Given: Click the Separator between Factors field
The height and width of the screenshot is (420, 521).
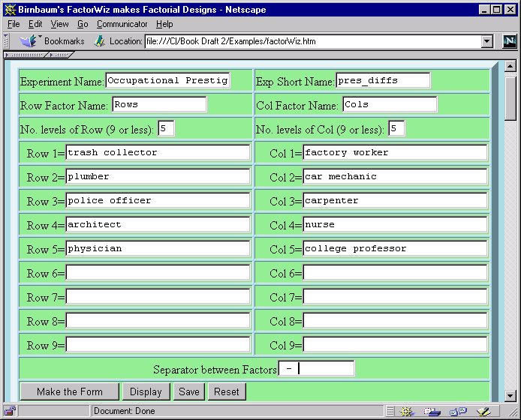Looking at the screenshot, I should pyautogui.click(x=316, y=368).
